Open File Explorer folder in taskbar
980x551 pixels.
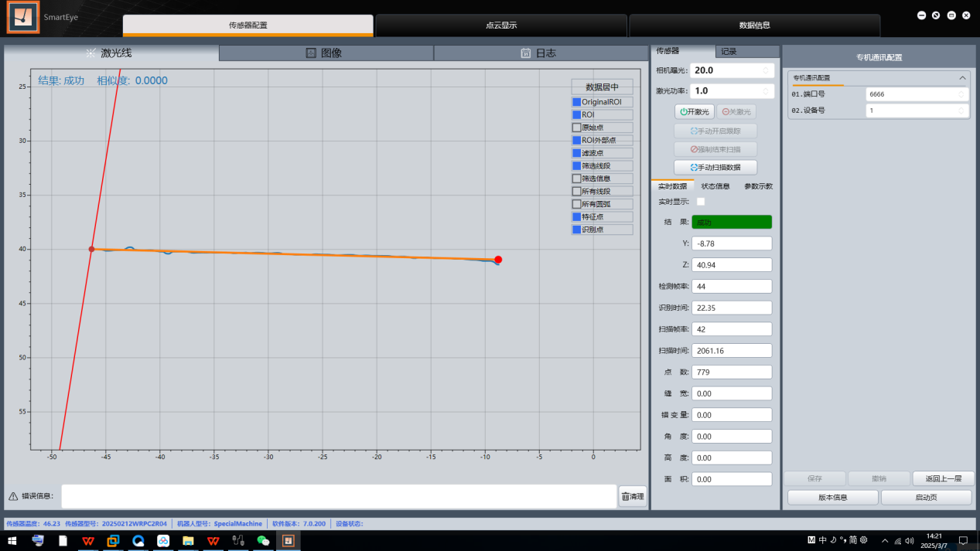[x=188, y=541]
